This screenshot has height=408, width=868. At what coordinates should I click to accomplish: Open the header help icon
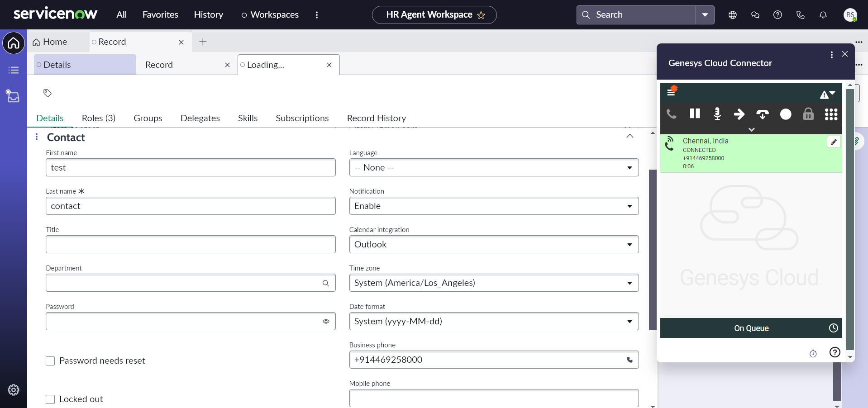777,15
